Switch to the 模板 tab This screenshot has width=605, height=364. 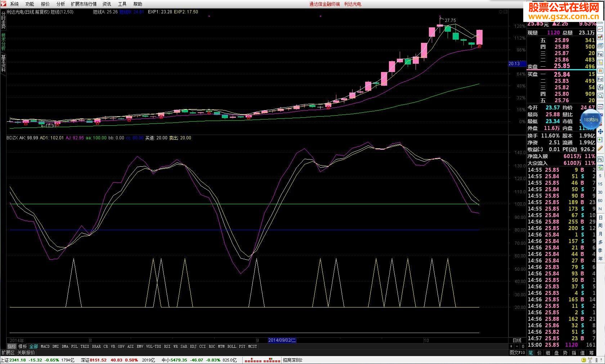[x=23, y=346]
